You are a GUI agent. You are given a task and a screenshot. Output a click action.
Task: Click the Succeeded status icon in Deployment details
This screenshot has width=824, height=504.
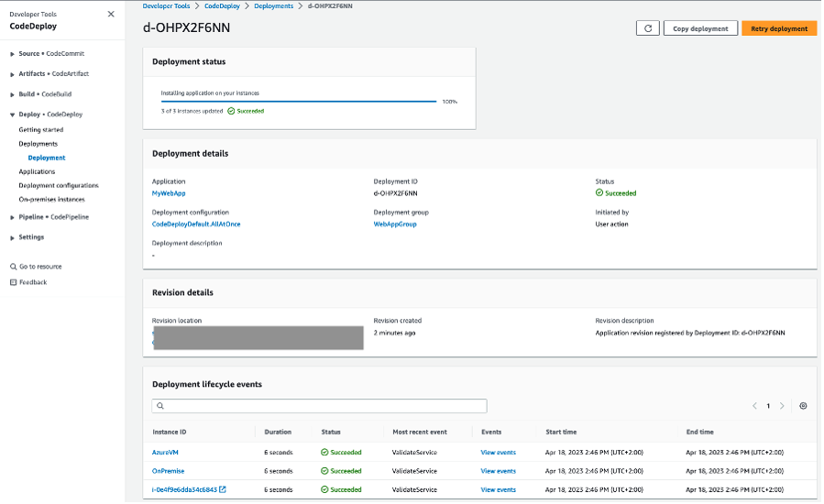click(600, 193)
